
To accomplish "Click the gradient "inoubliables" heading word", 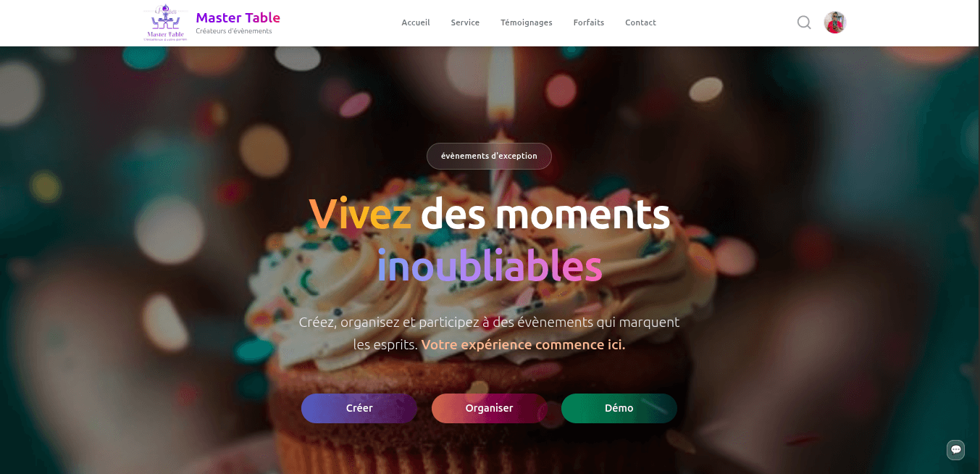I will pos(490,266).
